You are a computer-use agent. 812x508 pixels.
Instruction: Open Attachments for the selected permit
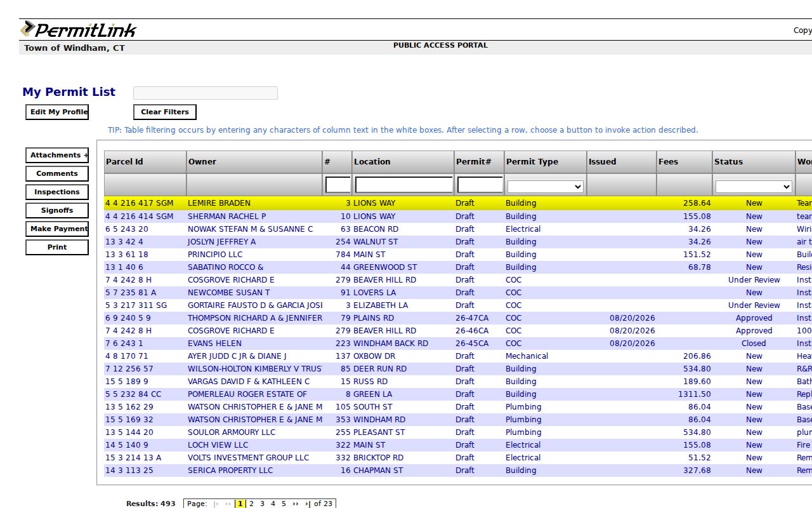[57, 155]
